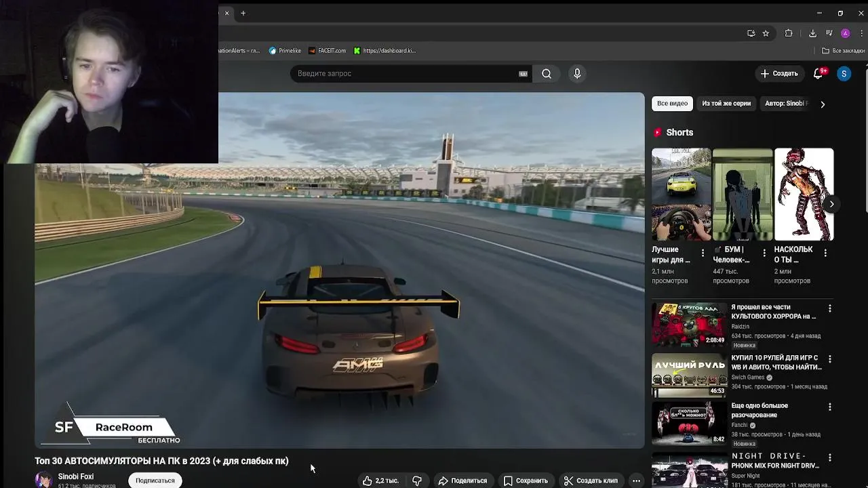868x488 pixels.
Task: Open options for КУПИЛ 10 РУЛЕЙ video
Action: pyautogui.click(x=829, y=359)
